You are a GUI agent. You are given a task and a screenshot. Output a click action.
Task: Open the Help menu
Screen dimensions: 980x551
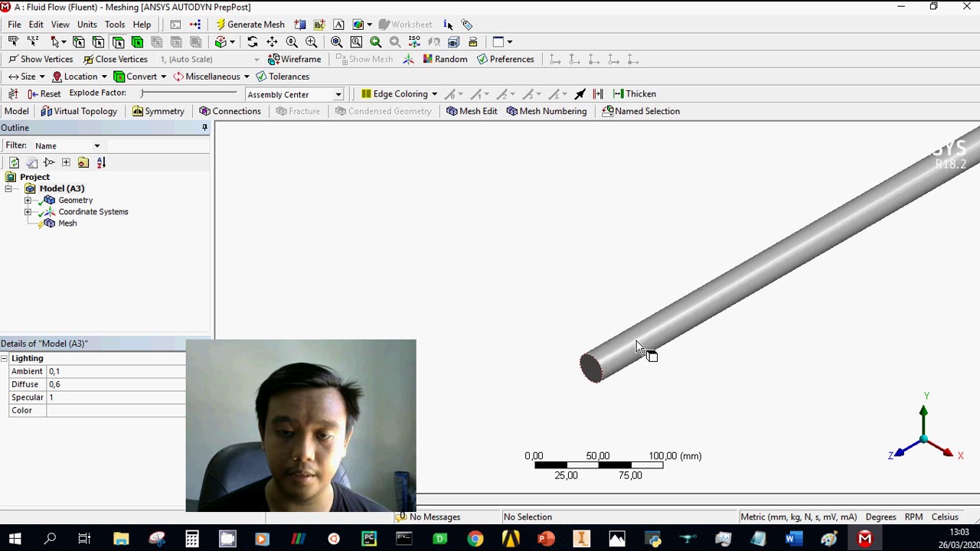[x=142, y=24]
